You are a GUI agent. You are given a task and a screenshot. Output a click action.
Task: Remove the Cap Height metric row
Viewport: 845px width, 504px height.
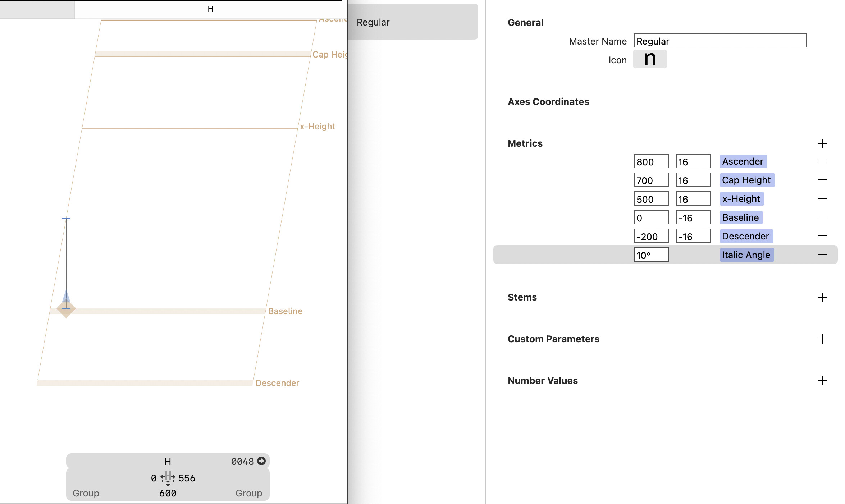point(822,180)
